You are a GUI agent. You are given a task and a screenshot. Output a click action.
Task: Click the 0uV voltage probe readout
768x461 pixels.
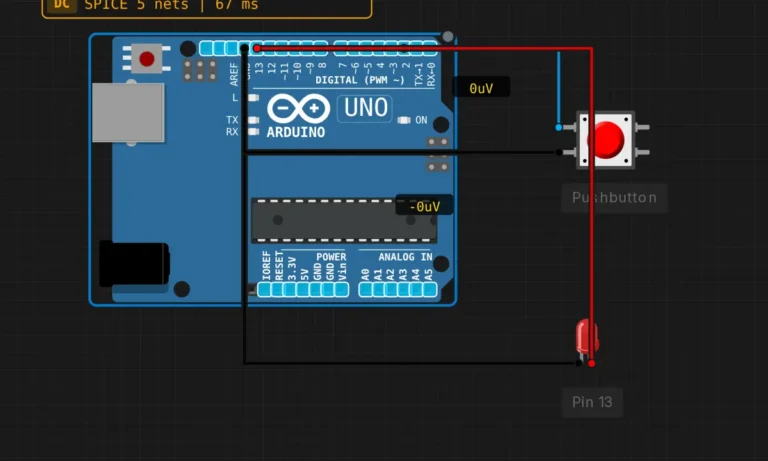pyautogui.click(x=481, y=88)
